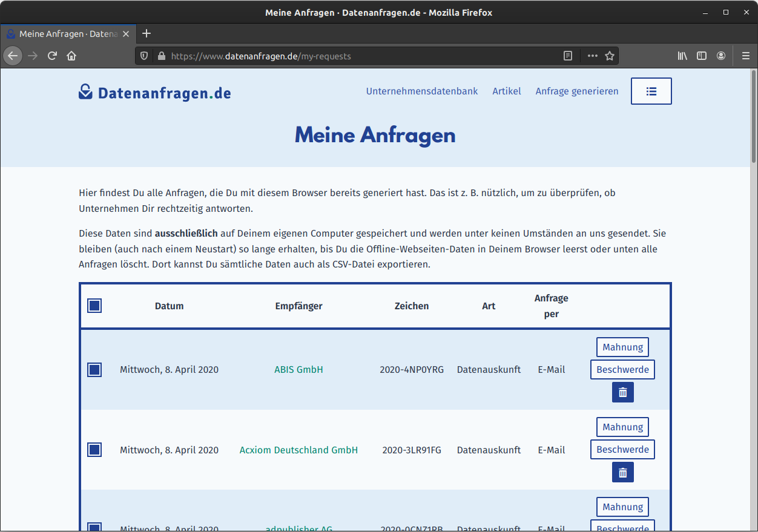Click Mahnung for adpublisher AG
This screenshot has height=532, width=758.
(623, 507)
